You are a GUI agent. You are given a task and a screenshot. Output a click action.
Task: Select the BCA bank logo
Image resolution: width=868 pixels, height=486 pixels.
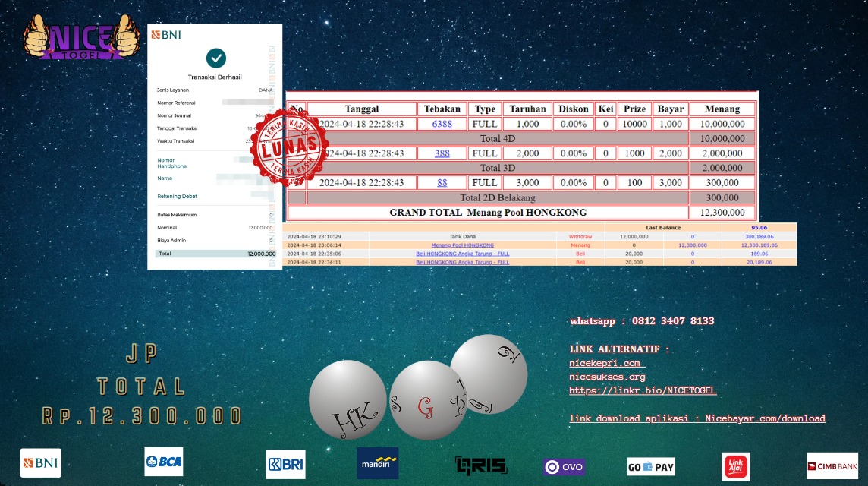(163, 462)
